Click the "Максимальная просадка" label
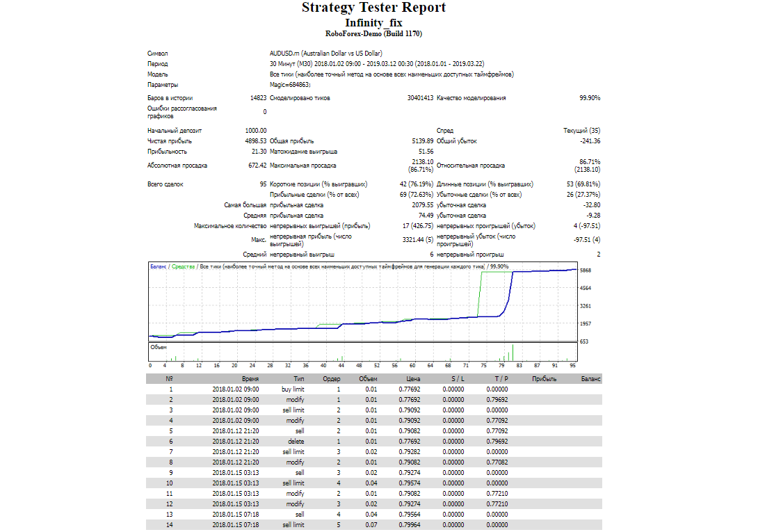Viewport: 774px width, 532px height. point(303,166)
